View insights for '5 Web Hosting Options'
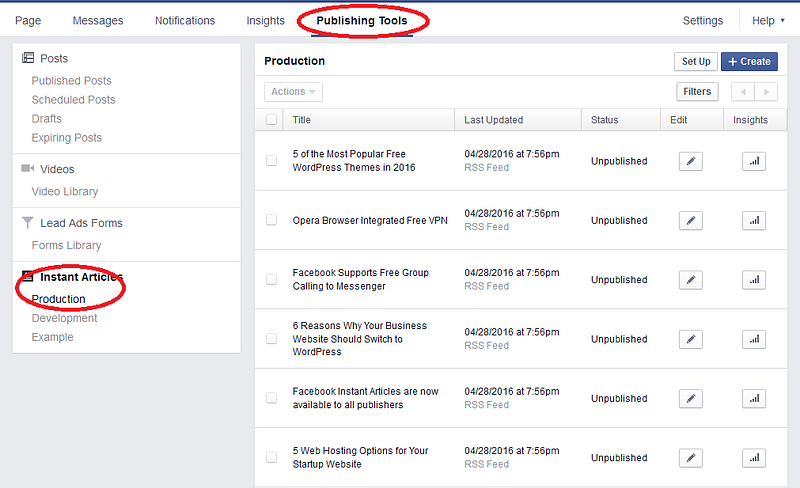 coord(754,458)
